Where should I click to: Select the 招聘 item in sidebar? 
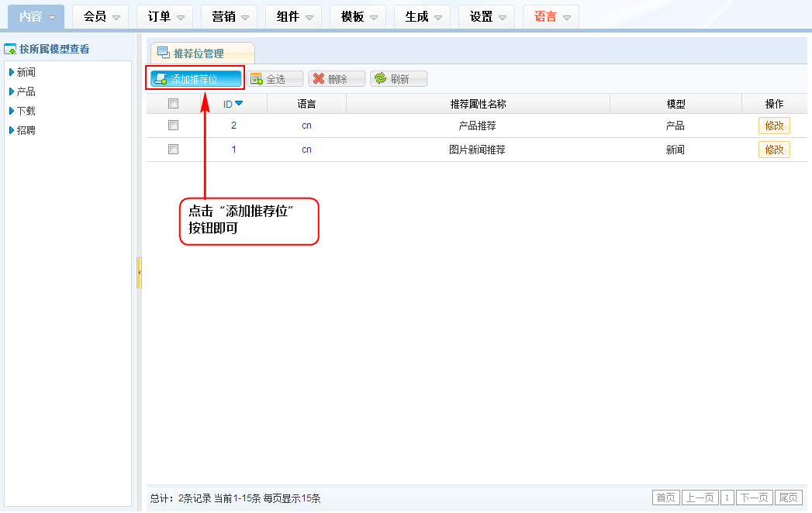point(26,130)
